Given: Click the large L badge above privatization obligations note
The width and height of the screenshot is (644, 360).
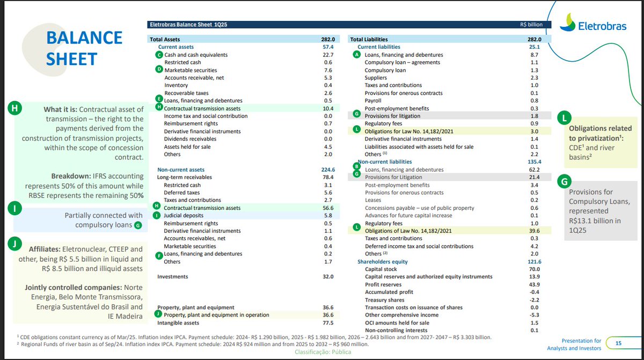Looking at the screenshot, I should (x=564, y=117).
